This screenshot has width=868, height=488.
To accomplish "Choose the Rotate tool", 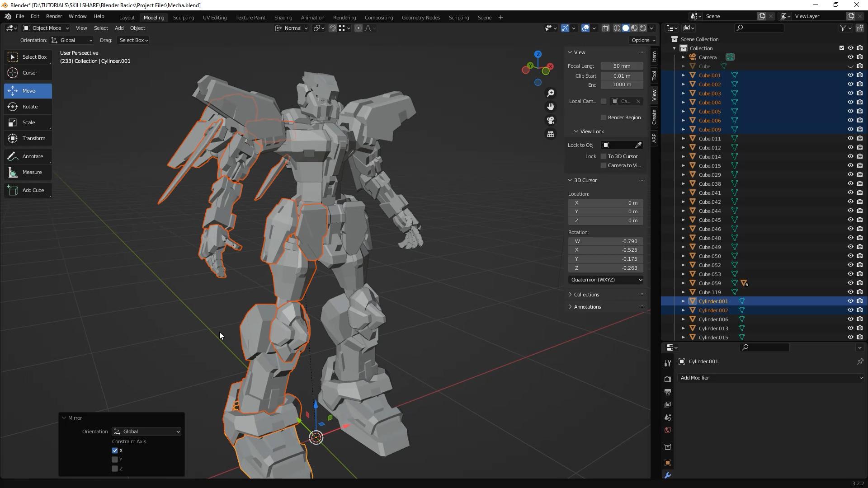I will 28,107.
